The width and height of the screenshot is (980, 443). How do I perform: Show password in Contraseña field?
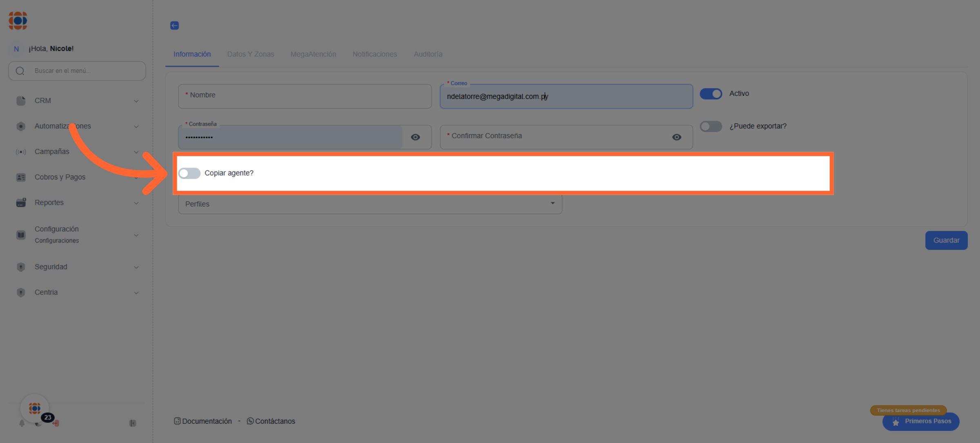415,137
